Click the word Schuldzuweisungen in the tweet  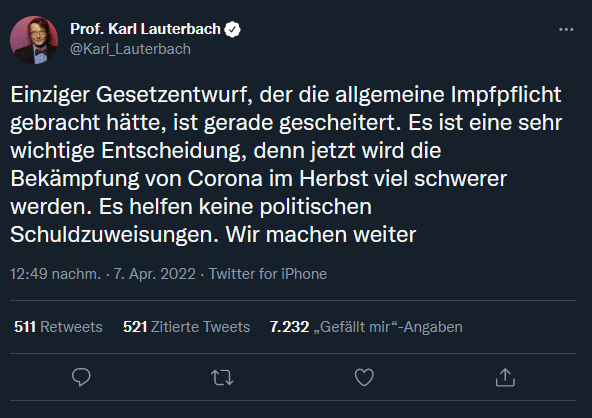pyautogui.click(x=114, y=235)
